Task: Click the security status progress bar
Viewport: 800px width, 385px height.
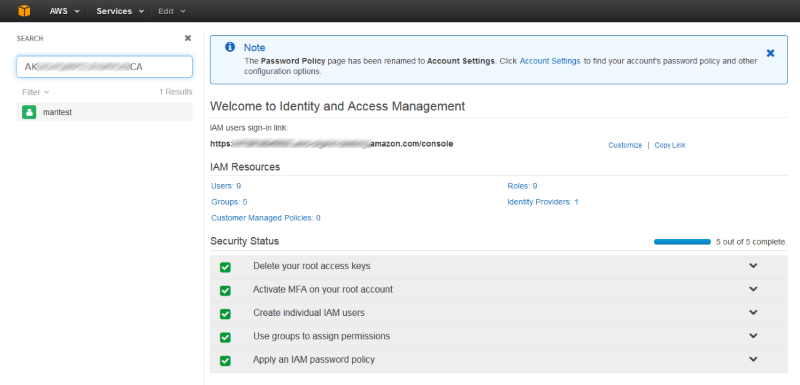Action: 682,242
